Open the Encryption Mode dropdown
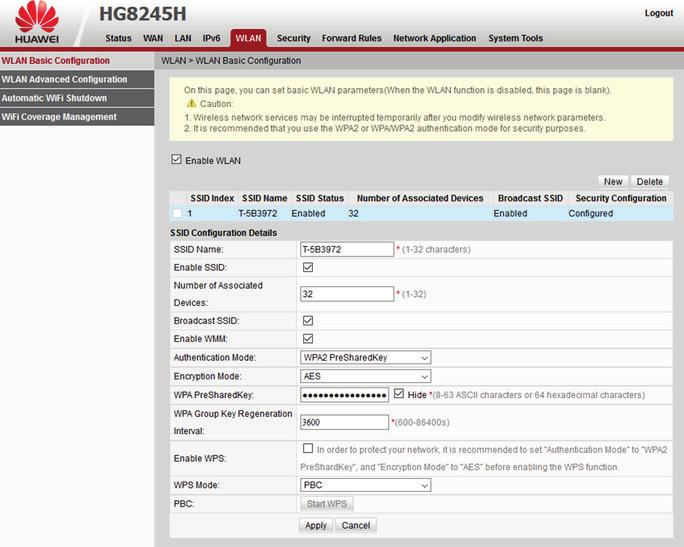Viewport: 684px width, 547px height. pos(366,376)
